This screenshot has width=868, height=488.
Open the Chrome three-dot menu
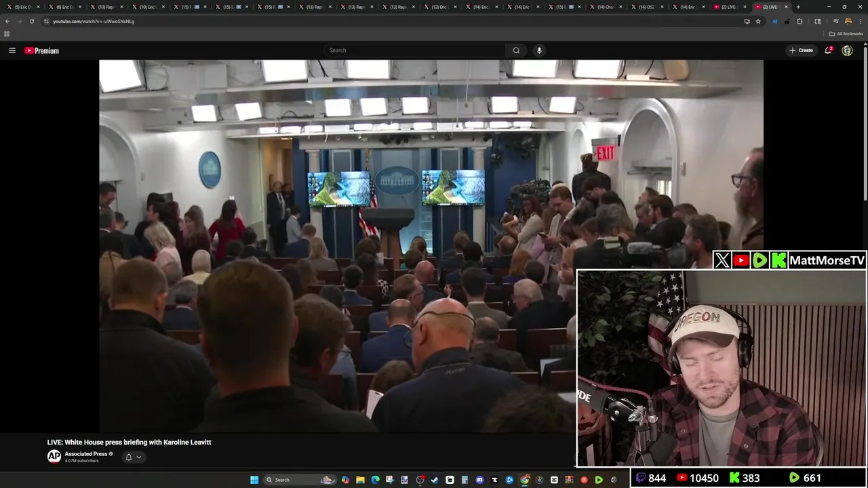[x=861, y=21]
